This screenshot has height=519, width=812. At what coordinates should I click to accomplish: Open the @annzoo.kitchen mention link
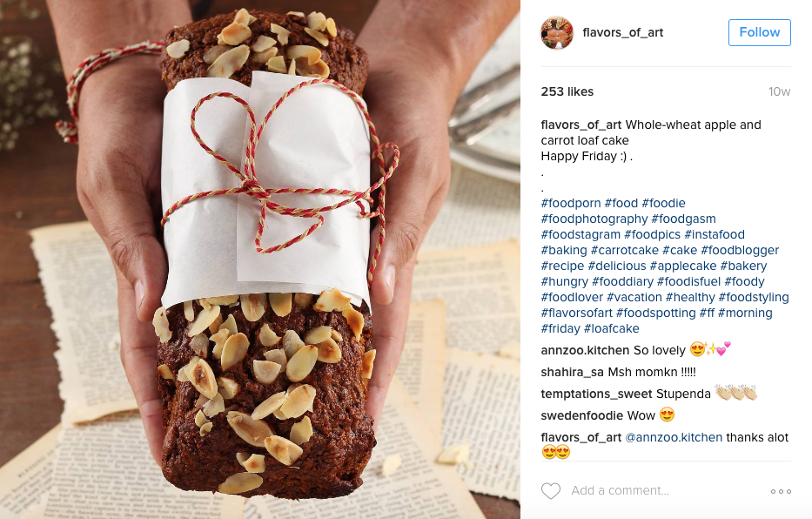click(x=674, y=437)
